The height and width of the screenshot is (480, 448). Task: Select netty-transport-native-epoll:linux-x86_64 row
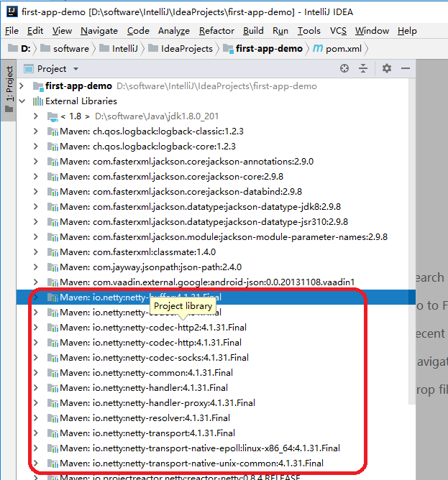[216, 448]
